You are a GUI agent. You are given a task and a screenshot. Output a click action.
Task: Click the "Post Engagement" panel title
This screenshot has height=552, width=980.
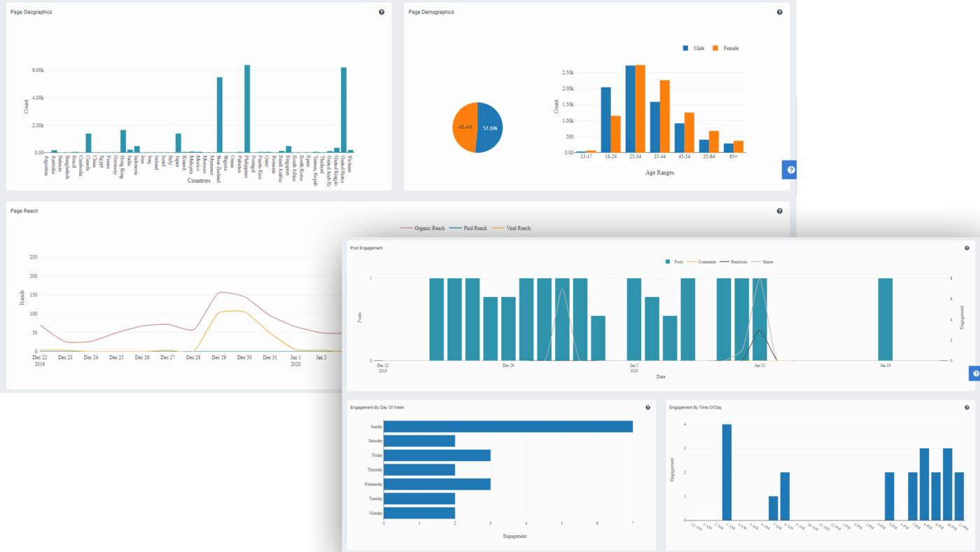[366, 248]
